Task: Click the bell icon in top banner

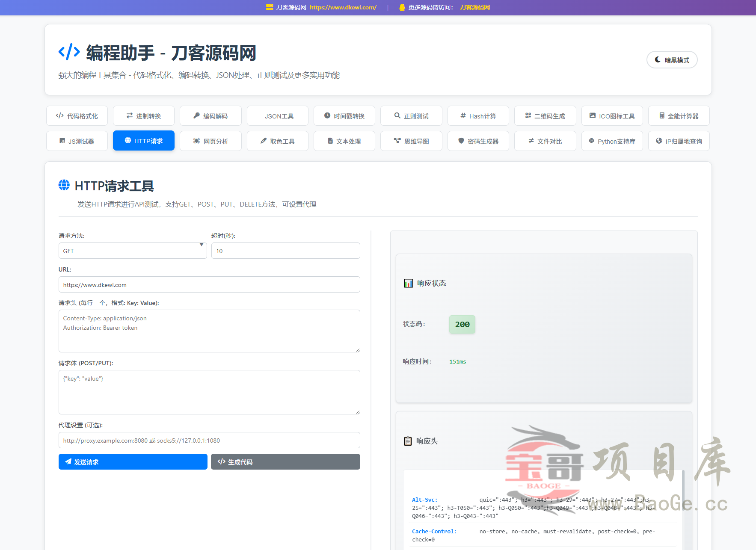Action: tap(402, 7)
